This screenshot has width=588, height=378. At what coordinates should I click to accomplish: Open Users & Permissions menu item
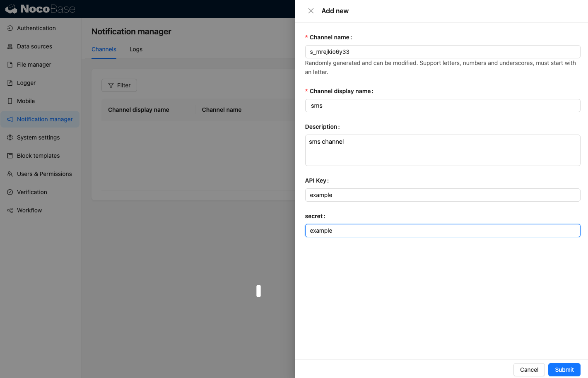point(44,174)
